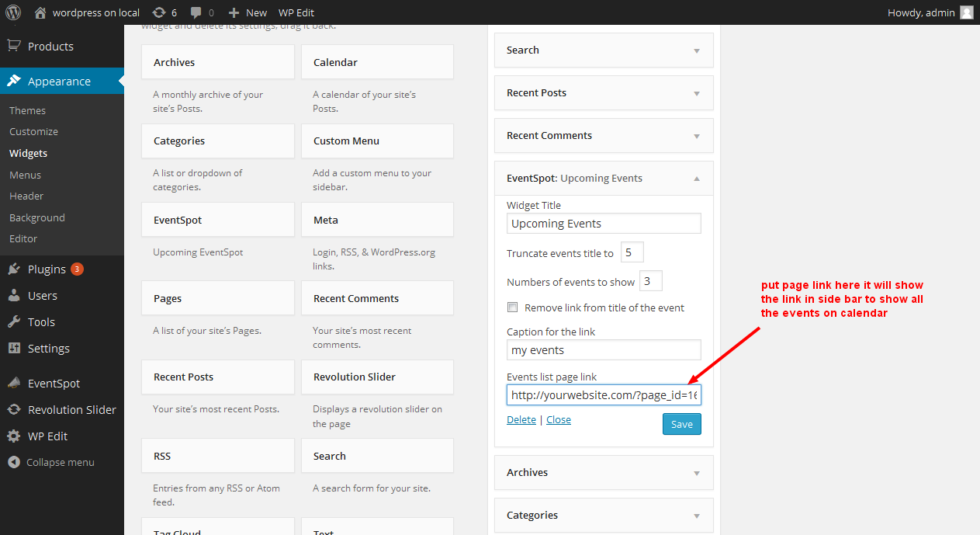Select the available Meta widget
Screen dimensions: 980x535
coord(377,220)
